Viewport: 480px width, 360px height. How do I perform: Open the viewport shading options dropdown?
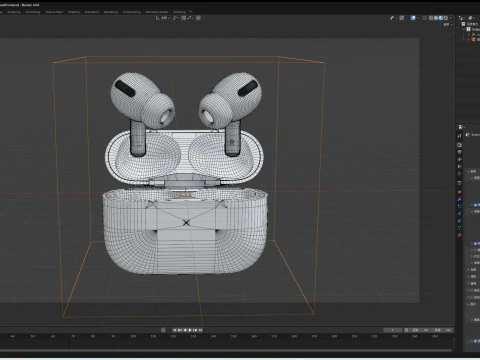[x=451, y=18]
